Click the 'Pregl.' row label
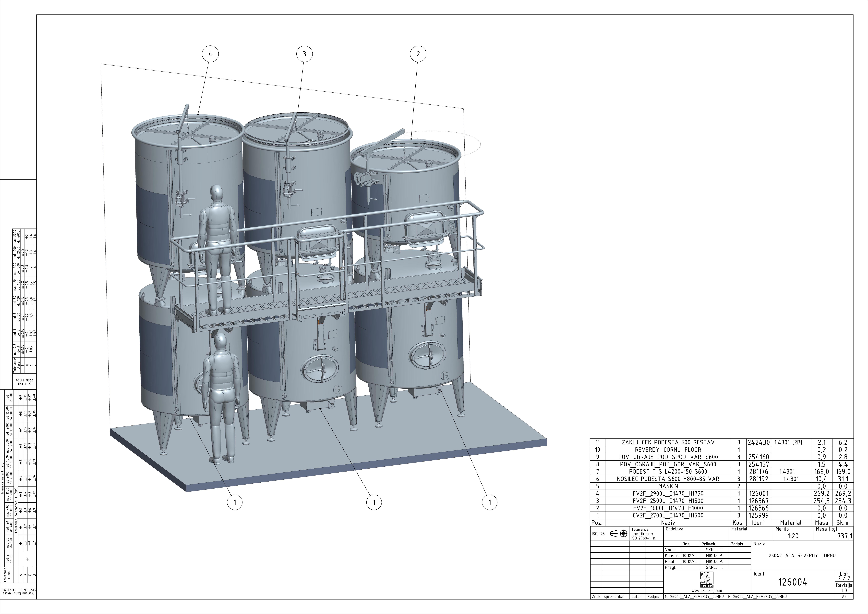Viewport: 868px width, 614px height. pos(671,567)
